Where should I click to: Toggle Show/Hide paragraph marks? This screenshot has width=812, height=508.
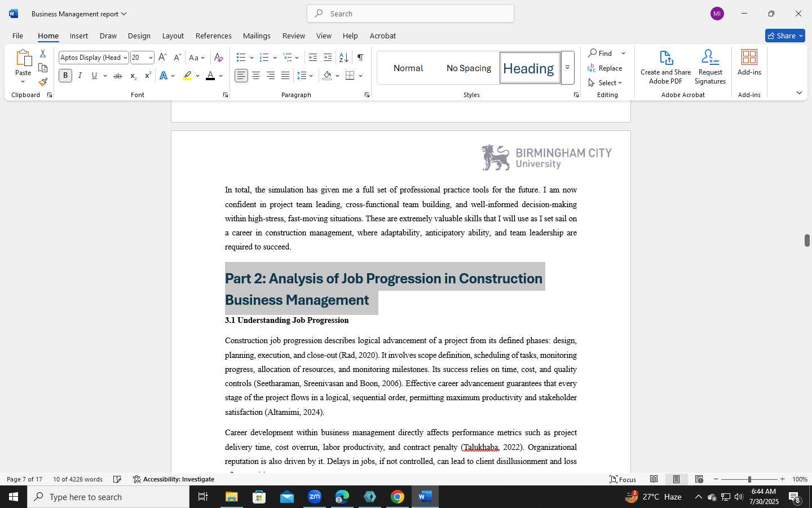tap(360, 58)
